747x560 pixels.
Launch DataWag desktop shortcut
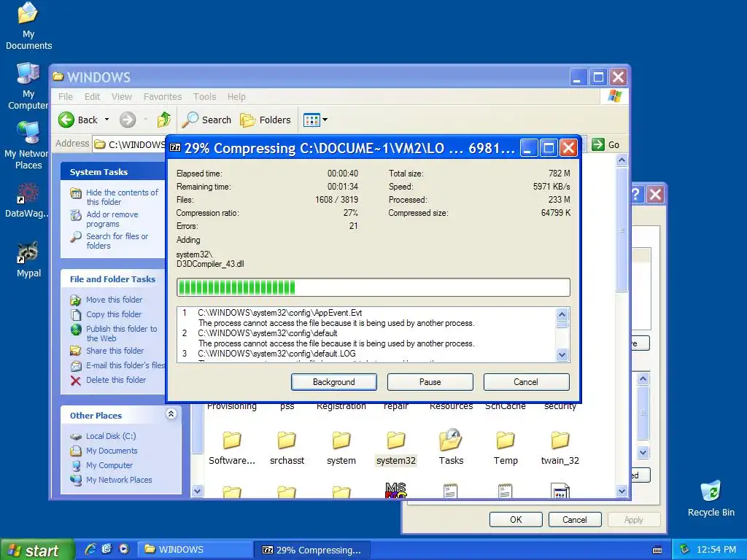(x=27, y=200)
